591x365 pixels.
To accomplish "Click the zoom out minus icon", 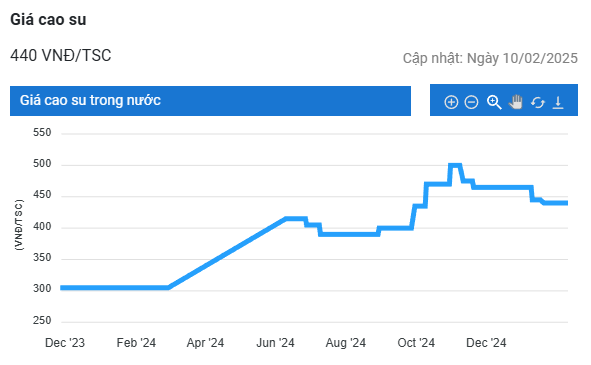I will pos(471,102).
